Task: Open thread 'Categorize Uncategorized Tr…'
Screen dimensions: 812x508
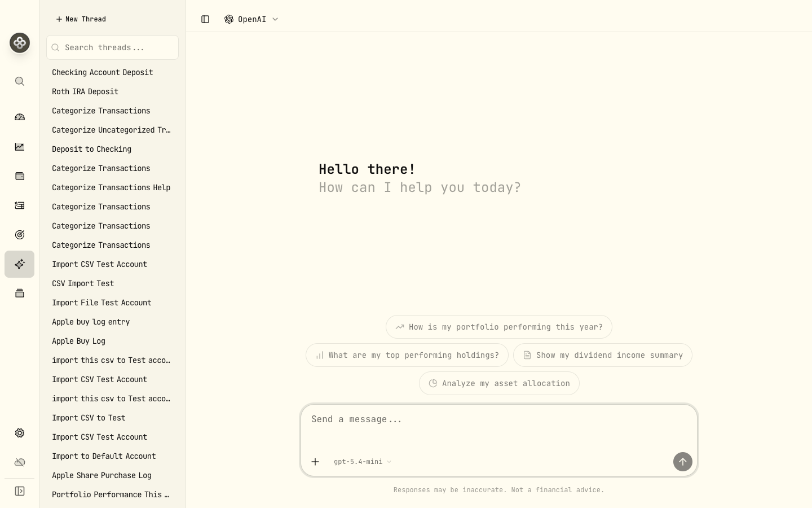Action: (x=112, y=130)
